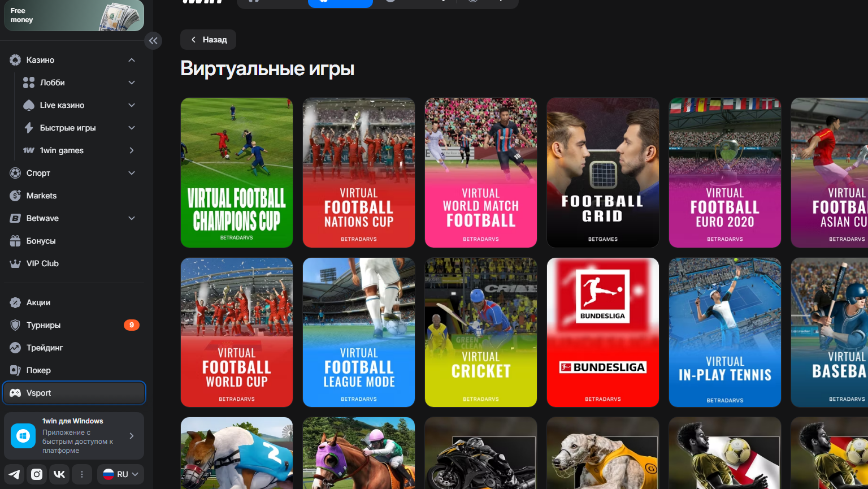Click the Акции percent badge icon

15,302
